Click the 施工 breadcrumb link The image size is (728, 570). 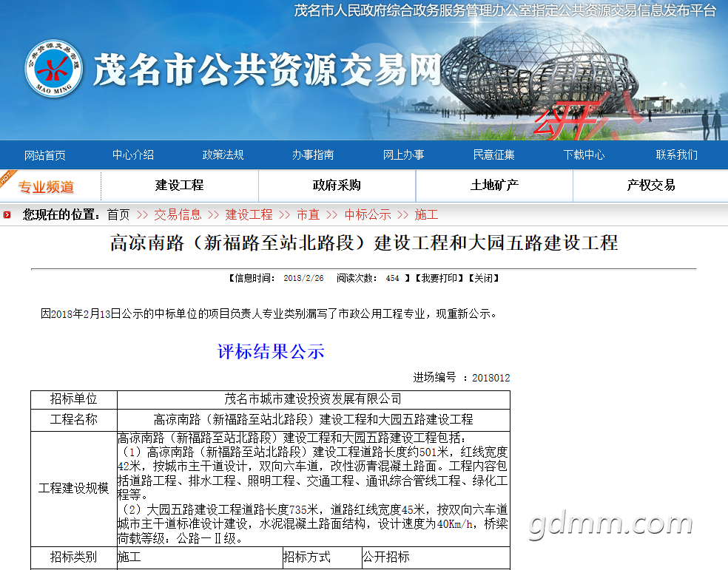(x=426, y=214)
